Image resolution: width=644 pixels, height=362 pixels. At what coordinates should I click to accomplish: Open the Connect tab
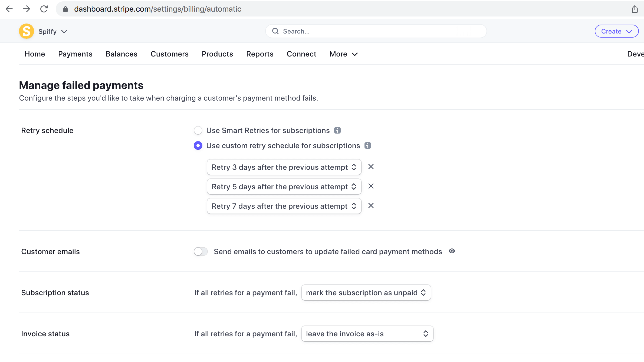click(x=301, y=54)
